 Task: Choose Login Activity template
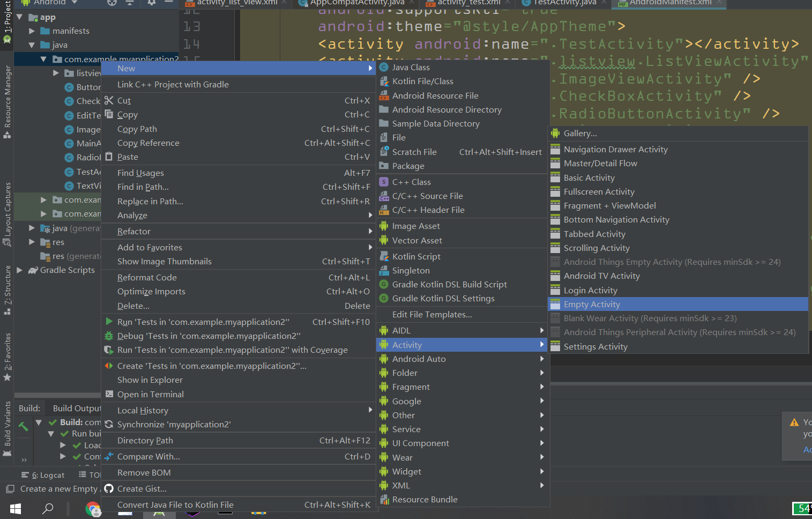tap(678, 290)
